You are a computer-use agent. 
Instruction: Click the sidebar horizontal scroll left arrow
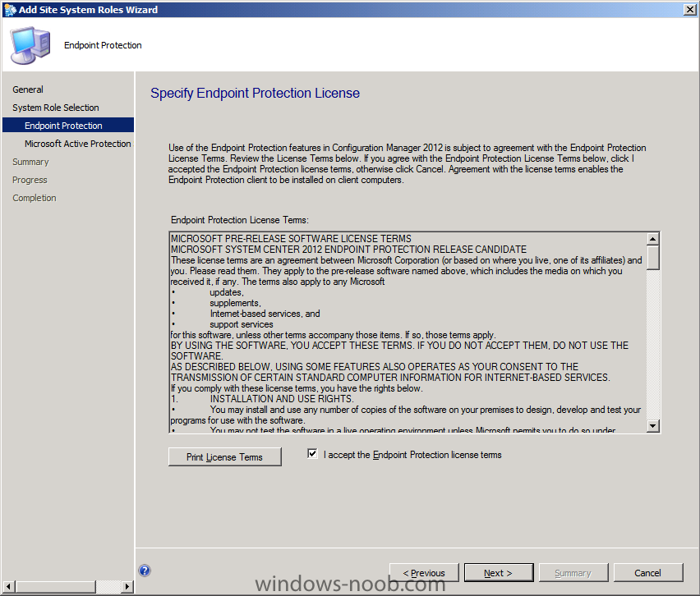pos(8,586)
